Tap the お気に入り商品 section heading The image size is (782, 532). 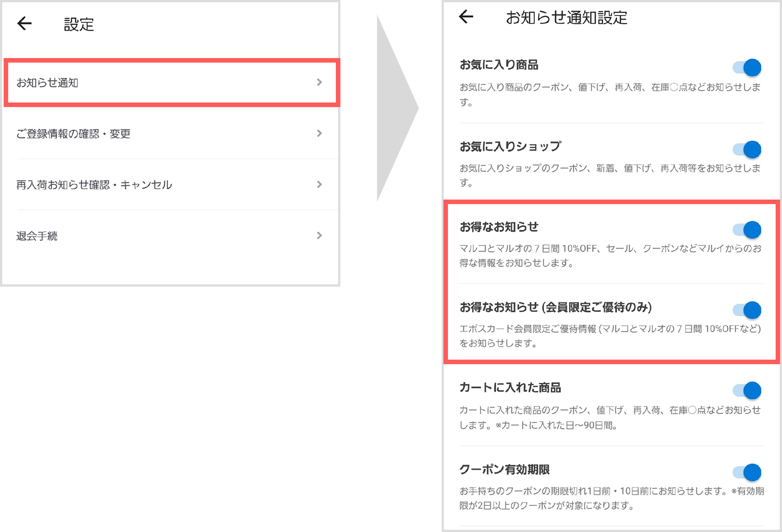click(x=498, y=64)
